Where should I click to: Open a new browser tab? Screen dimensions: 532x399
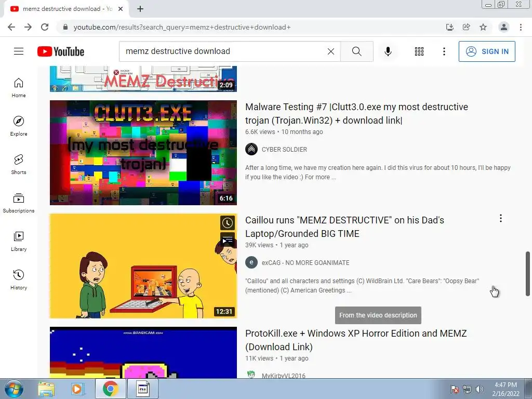point(140,9)
